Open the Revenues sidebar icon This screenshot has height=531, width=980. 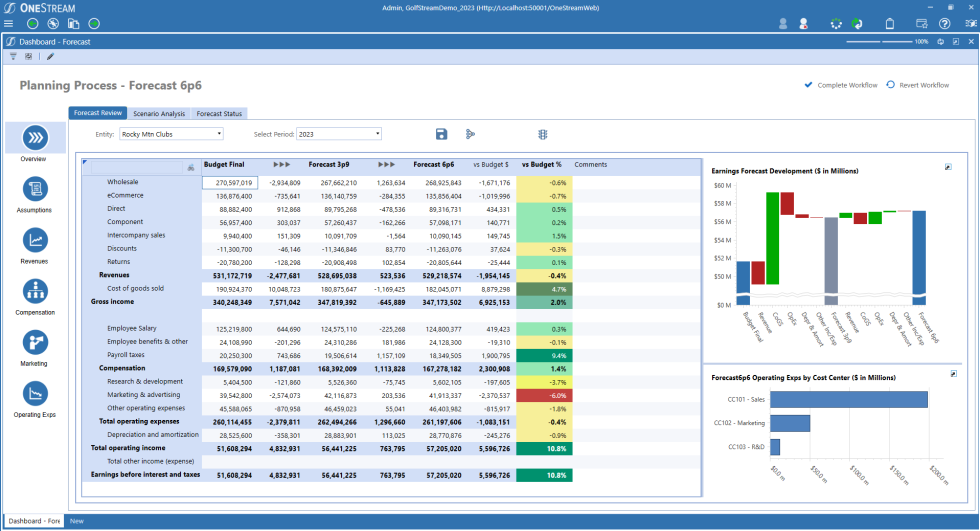[x=35, y=239]
